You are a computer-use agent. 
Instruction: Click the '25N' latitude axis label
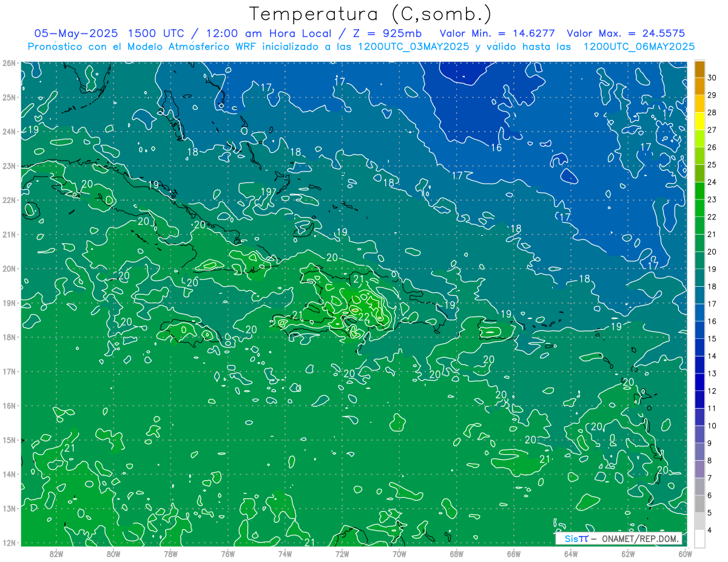click(9, 97)
